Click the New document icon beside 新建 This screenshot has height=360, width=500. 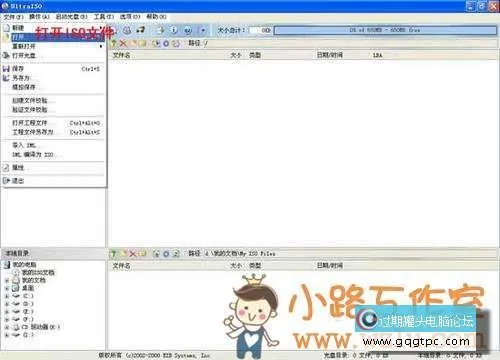(6, 28)
